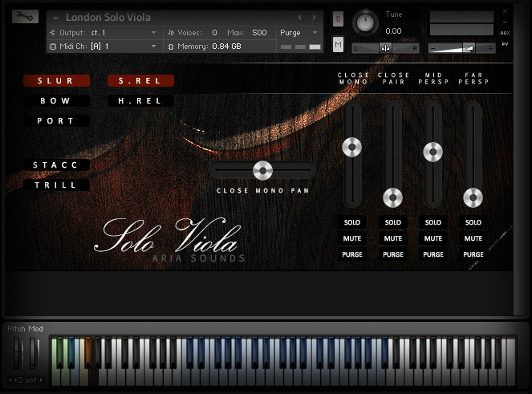Click the Close Mono Pan slider knob
Viewport: 532px width, 394px height.
click(x=262, y=170)
